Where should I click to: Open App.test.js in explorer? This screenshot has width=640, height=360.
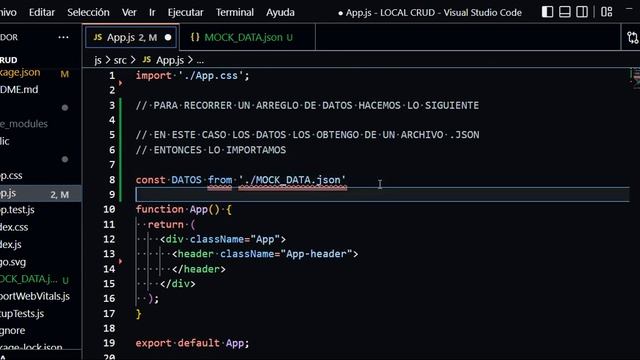17,210
